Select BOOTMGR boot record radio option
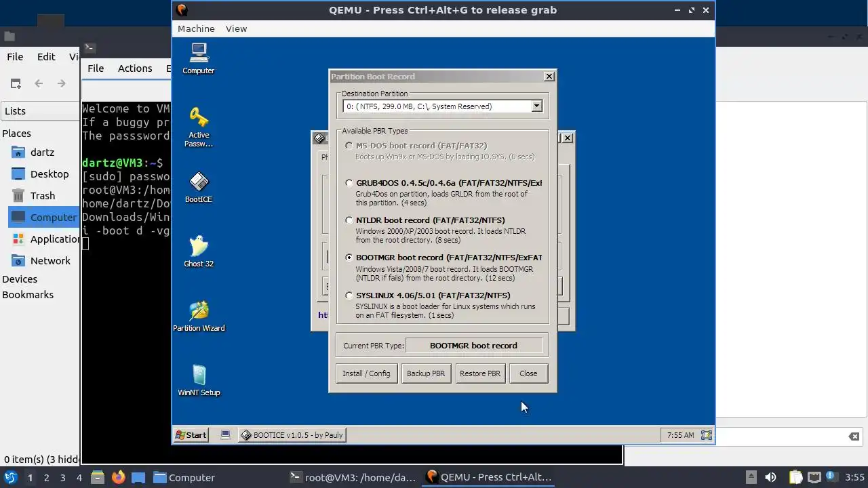 click(x=349, y=258)
